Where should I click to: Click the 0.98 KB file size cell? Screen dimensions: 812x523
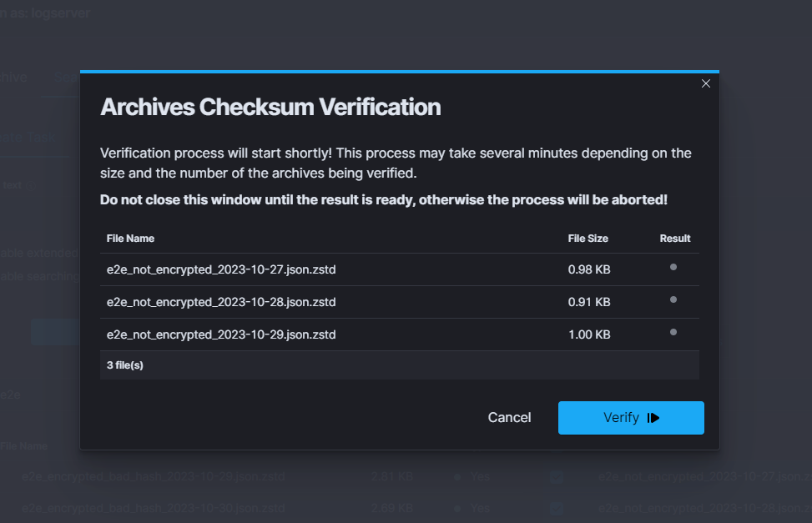(588, 269)
